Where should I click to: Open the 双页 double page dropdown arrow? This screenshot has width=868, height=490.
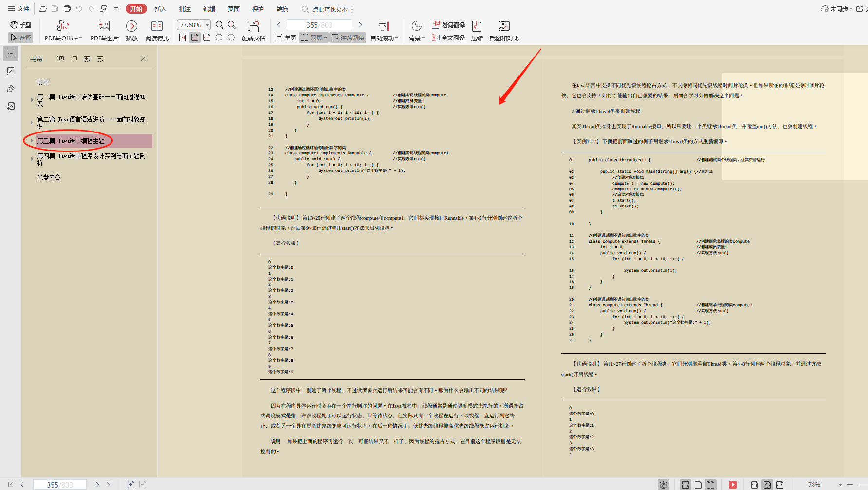(325, 38)
